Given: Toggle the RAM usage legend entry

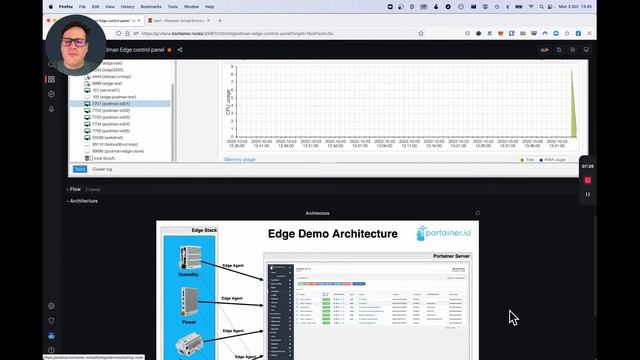Looking at the screenshot, I should pos(553,160).
